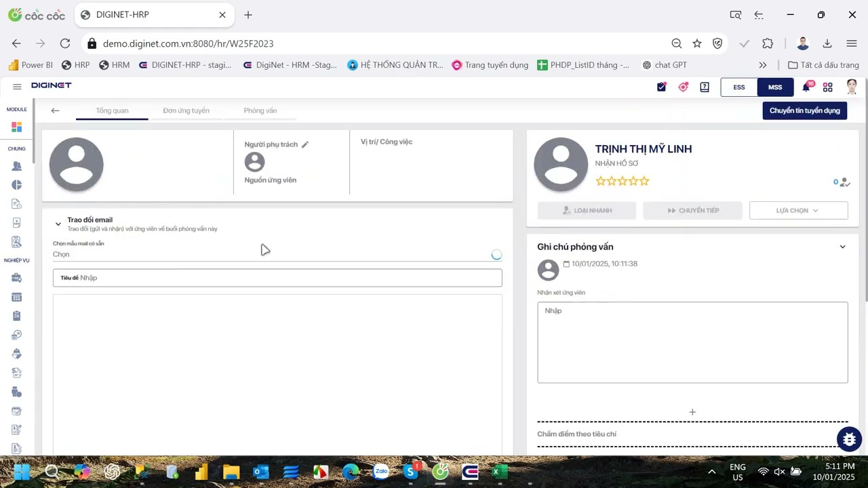Click the Nhận xét ứng viên text area
868x488 pixels.
point(692,342)
